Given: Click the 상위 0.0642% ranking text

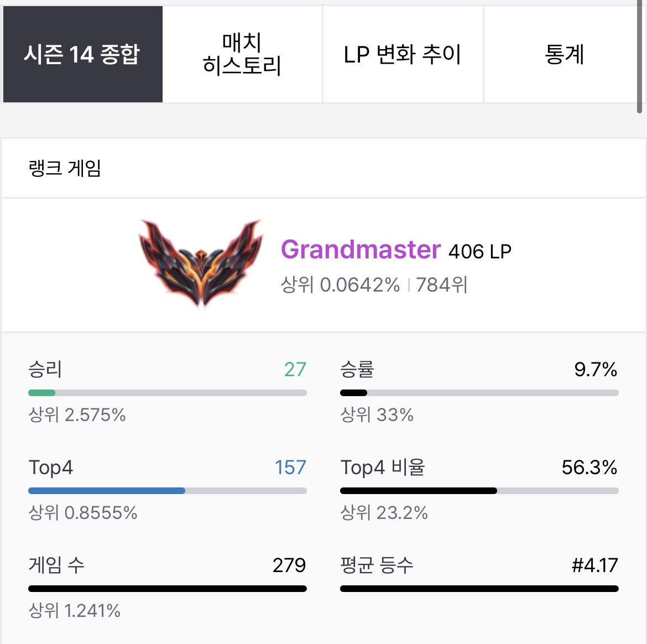Looking at the screenshot, I should point(341,285).
